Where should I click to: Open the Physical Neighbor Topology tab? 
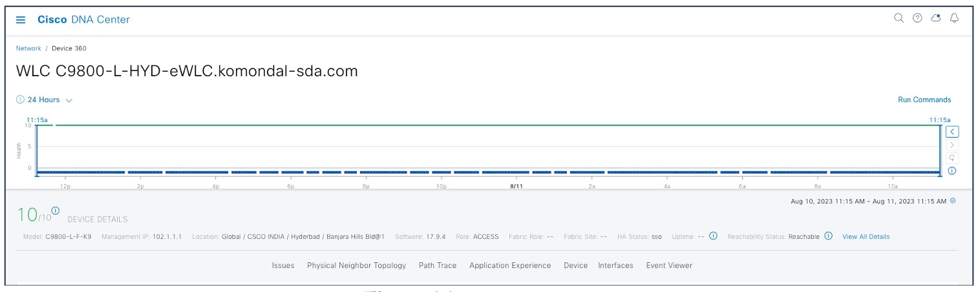coord(357,266)
